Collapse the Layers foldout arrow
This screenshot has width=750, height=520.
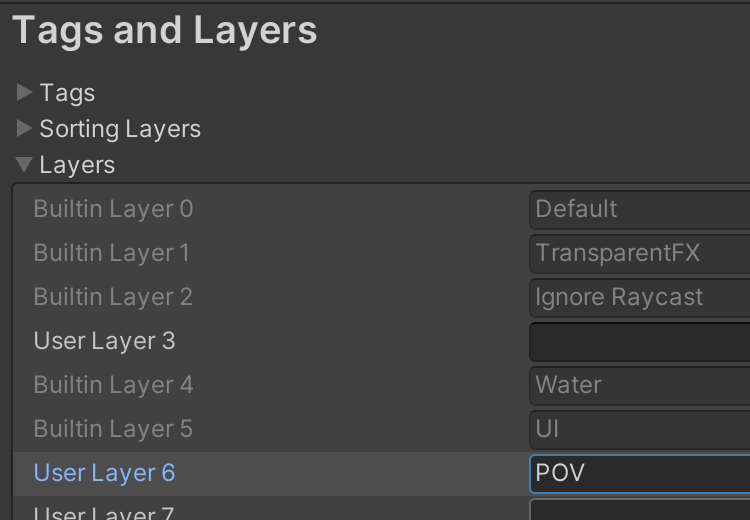point(25,165)
